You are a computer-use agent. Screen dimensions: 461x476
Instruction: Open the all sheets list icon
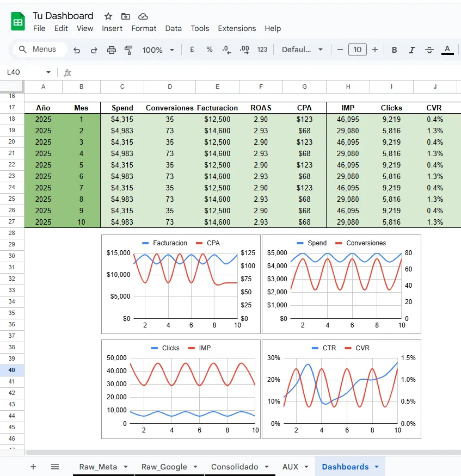pyautogui.click(x=55, y=467)
